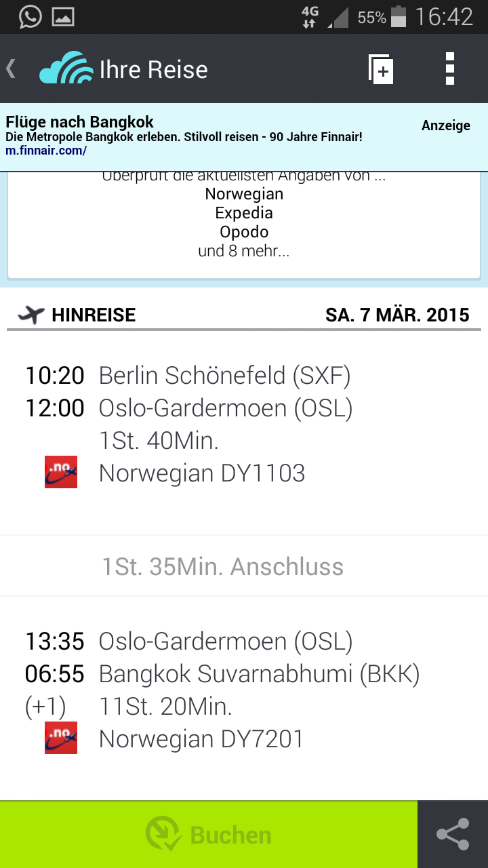Tap the share icon

(452, 834)
